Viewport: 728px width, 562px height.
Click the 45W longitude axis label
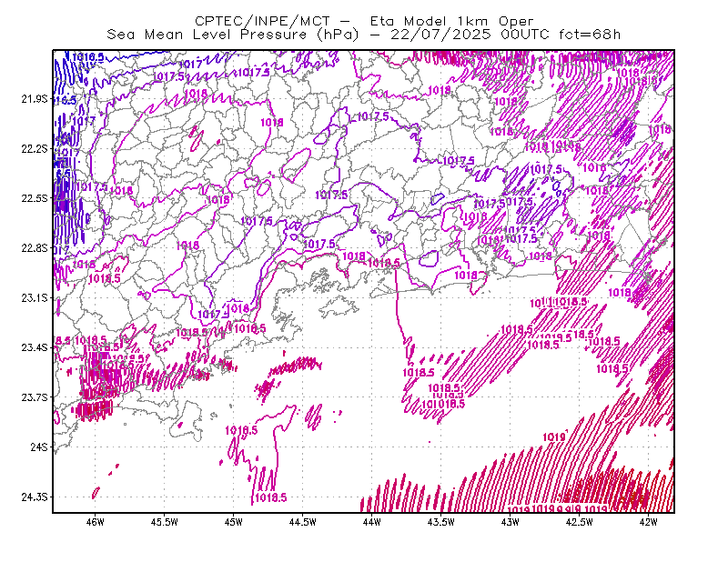point(234,522)
